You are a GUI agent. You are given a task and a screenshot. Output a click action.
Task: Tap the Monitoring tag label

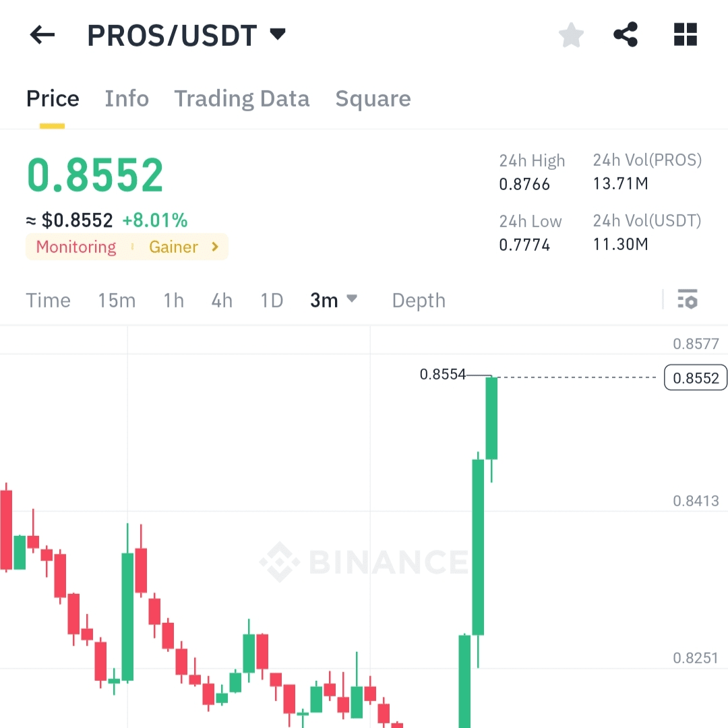76,247
